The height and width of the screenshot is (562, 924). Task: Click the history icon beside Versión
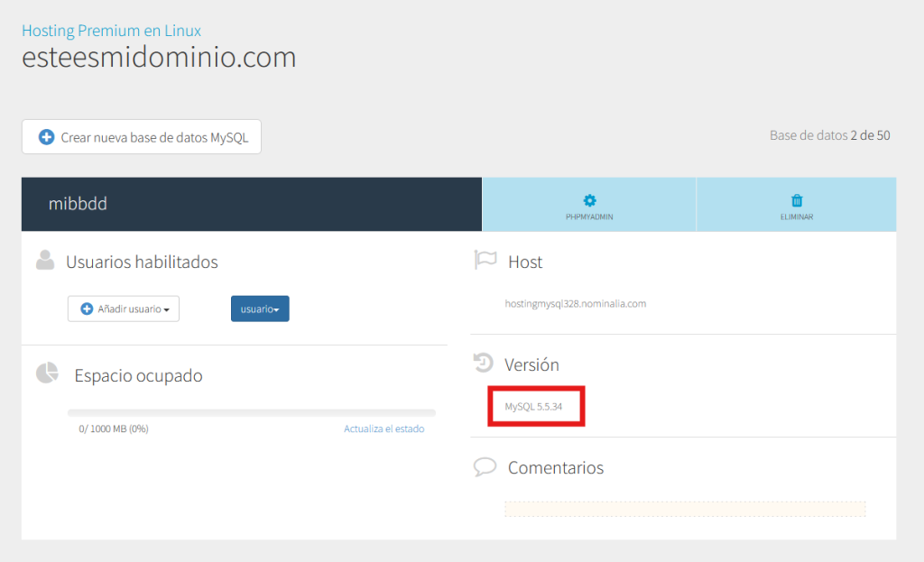click(x=484, y=364)
